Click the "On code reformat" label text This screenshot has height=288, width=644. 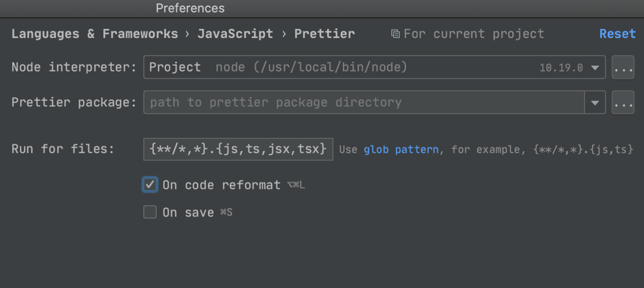(x=221, y=185)
